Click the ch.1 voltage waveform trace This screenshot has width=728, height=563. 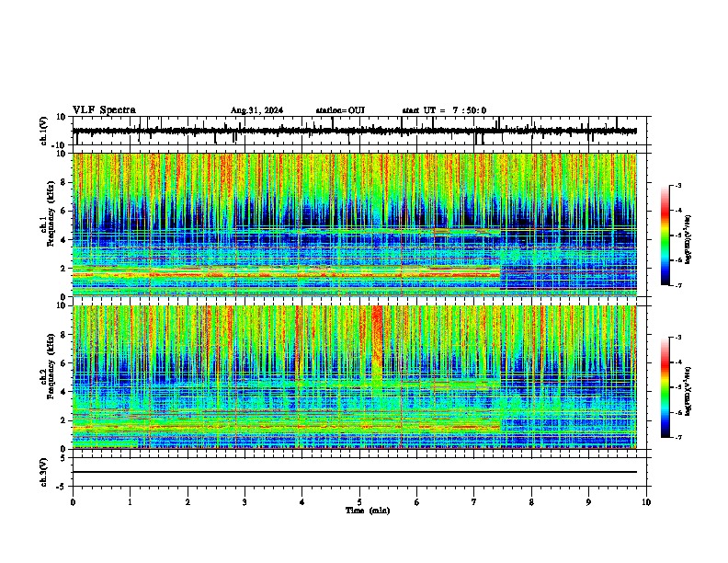pyautogui.click(x=354, y=131)
